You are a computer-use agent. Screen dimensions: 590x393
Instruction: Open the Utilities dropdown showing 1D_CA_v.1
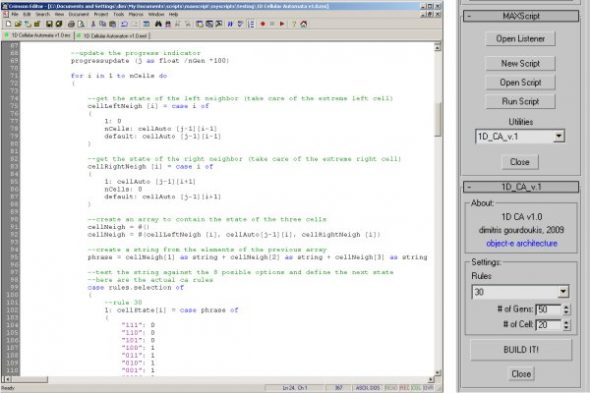520,136
